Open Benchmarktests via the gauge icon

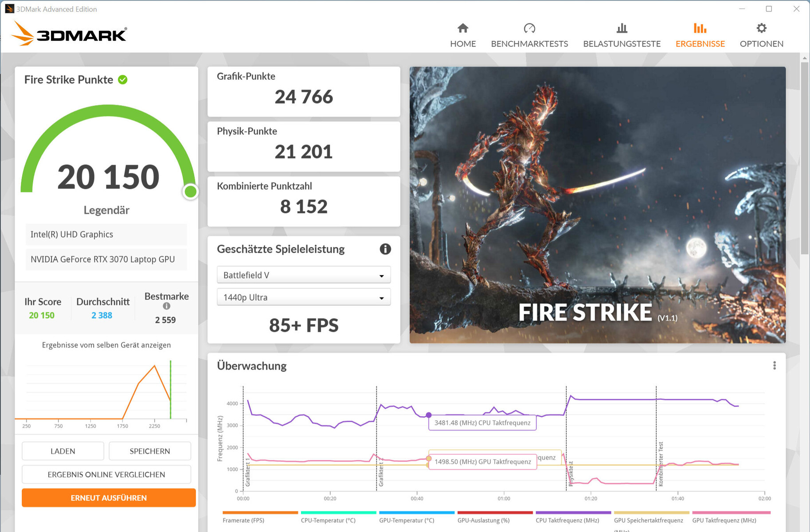pos(529,28)
